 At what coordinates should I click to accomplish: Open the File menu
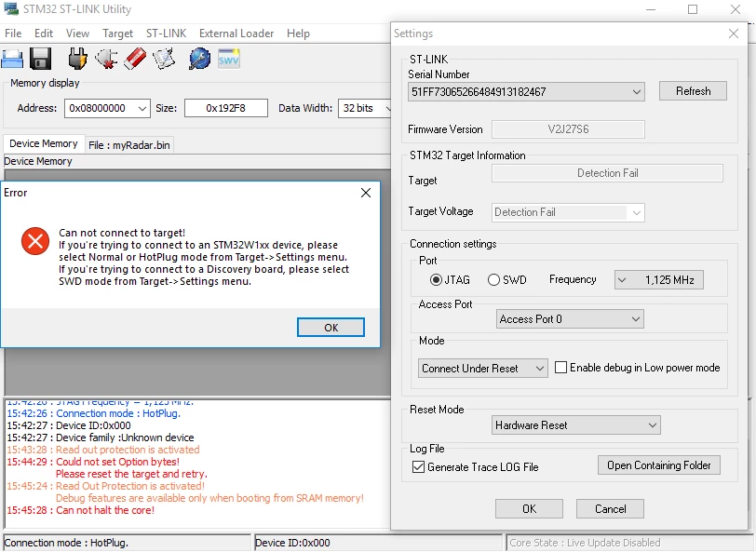(x=13, y=34)
